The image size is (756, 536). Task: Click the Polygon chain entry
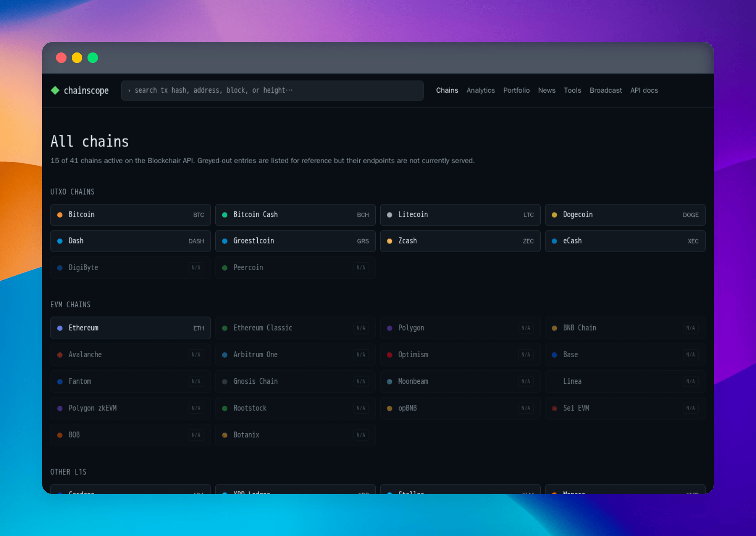click(460, 328)
